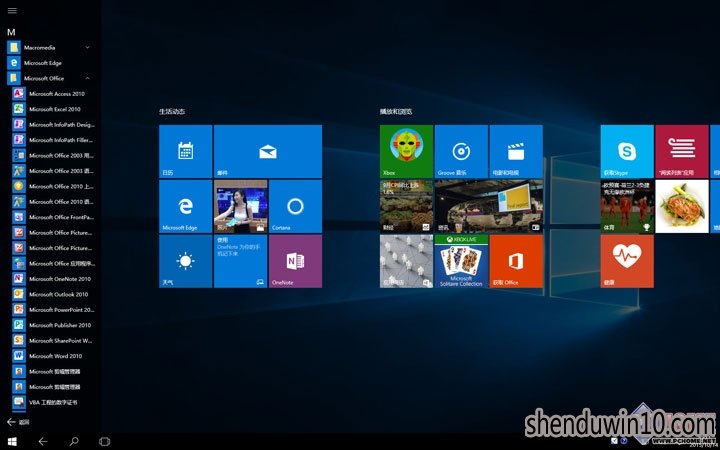This screenshot has height=450, width=720.
Task: Open the Movies & TV clapperboard tile
Action: pos(516,151)
